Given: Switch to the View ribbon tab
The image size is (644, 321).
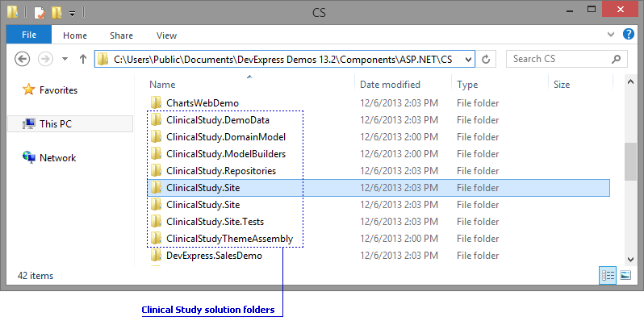Looking at the screenshot, I should point(166,35).
